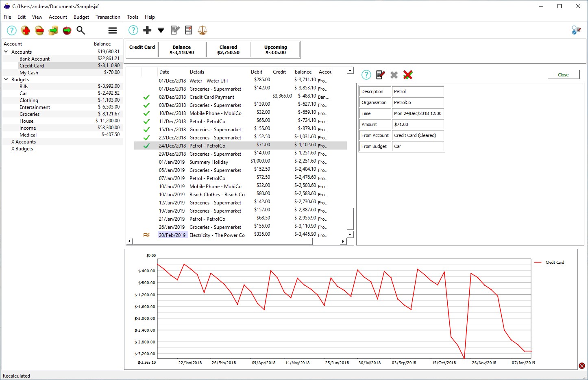
Task: Click the Cleared $2,750.50 summary box
Action: click(x=228, y=50)
